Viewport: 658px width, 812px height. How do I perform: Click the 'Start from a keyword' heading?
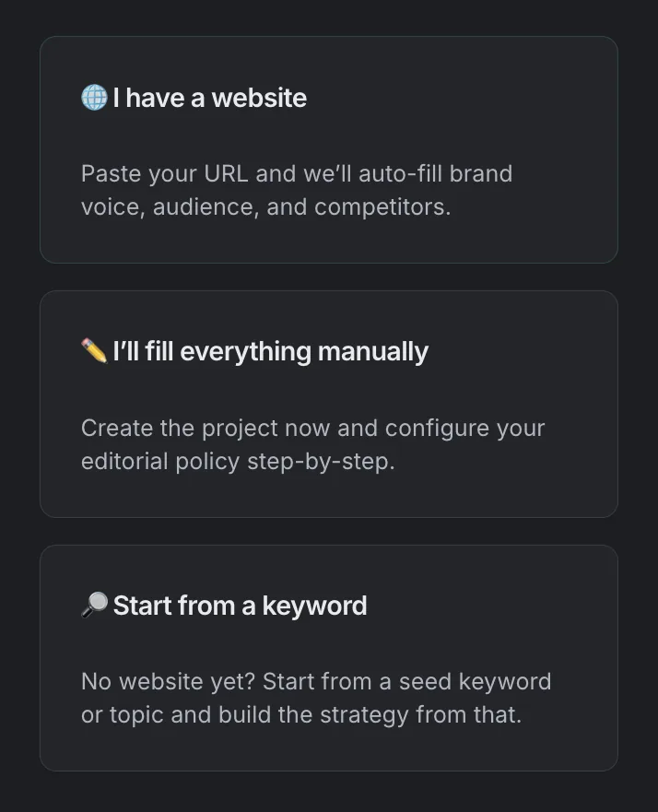tap(240, 605)
